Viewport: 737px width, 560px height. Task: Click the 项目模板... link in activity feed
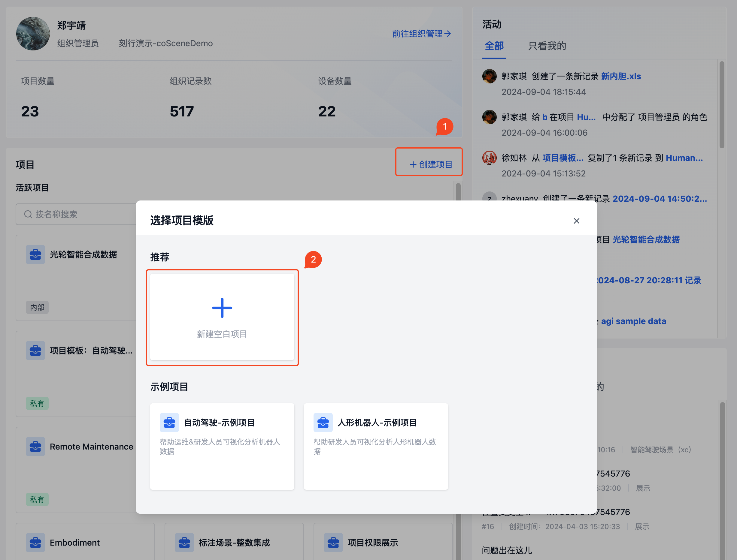click(563, 158)
